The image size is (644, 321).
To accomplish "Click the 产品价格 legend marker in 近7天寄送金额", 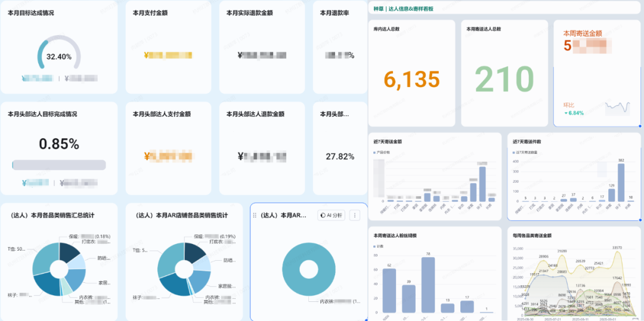I will pos(375,153).
